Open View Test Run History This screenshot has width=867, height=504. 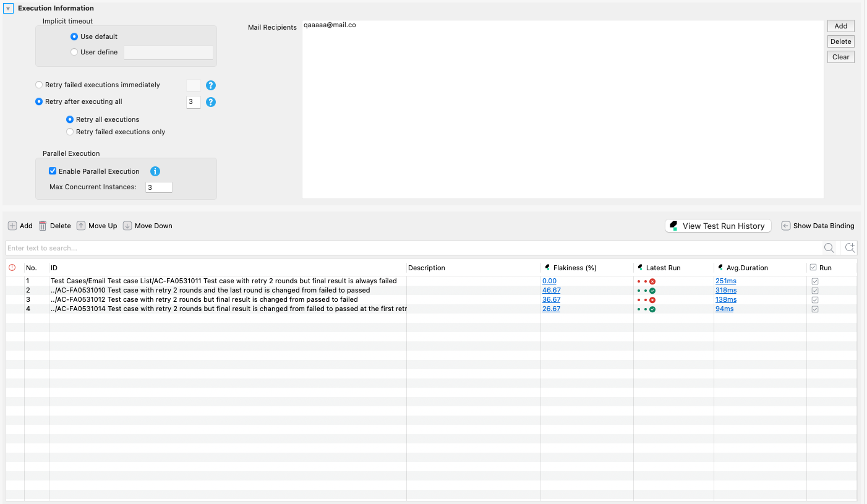pos(719,226)
